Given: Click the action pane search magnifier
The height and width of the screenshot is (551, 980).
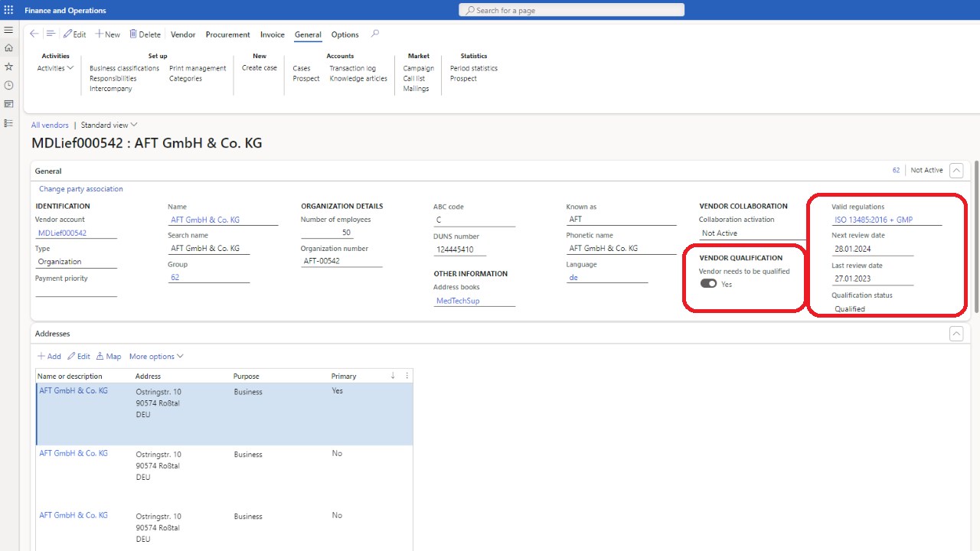Looking at the screenshot, I should [374, 34].
